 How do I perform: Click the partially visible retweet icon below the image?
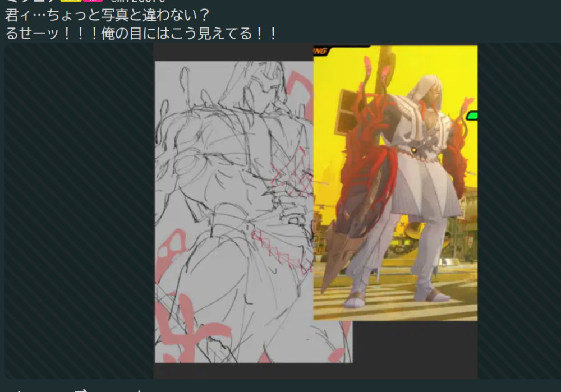81,390
